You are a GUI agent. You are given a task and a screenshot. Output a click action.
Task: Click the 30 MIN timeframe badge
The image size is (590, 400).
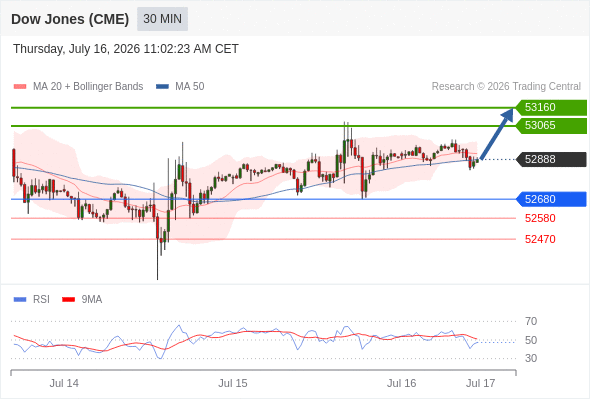point(162,19)
